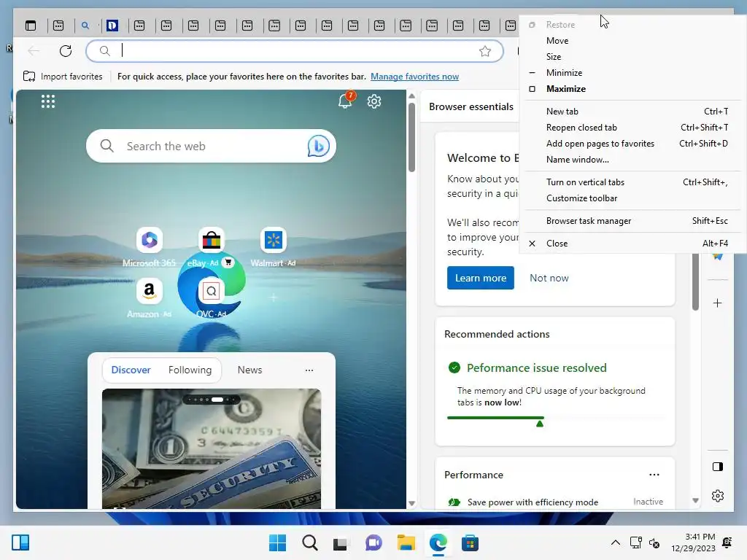This screenshot has width=747, height=560.
Task: Open Microsoft Store from taskbar
Action: 470,542
